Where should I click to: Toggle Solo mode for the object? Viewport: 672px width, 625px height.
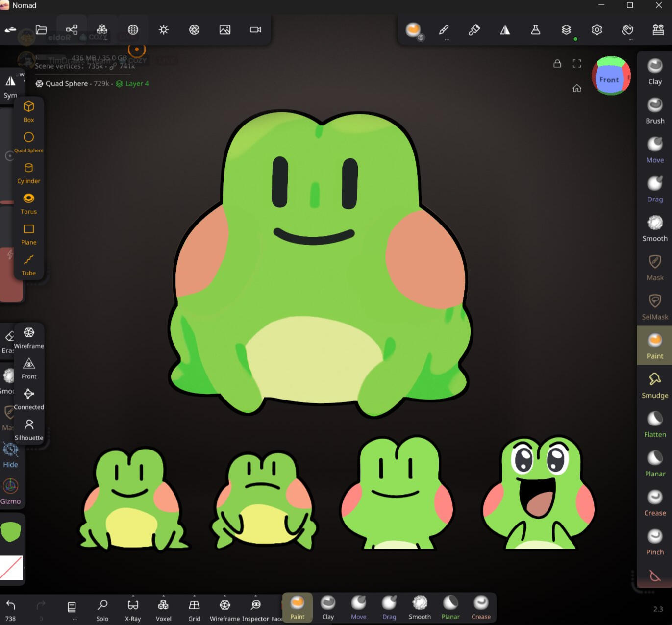(102, 609)
